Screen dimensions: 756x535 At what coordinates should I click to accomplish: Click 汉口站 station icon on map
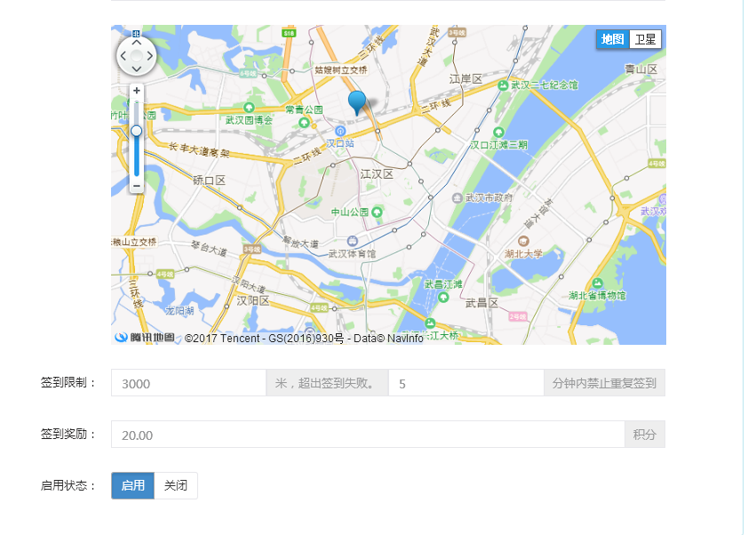[x=340, y=132]
